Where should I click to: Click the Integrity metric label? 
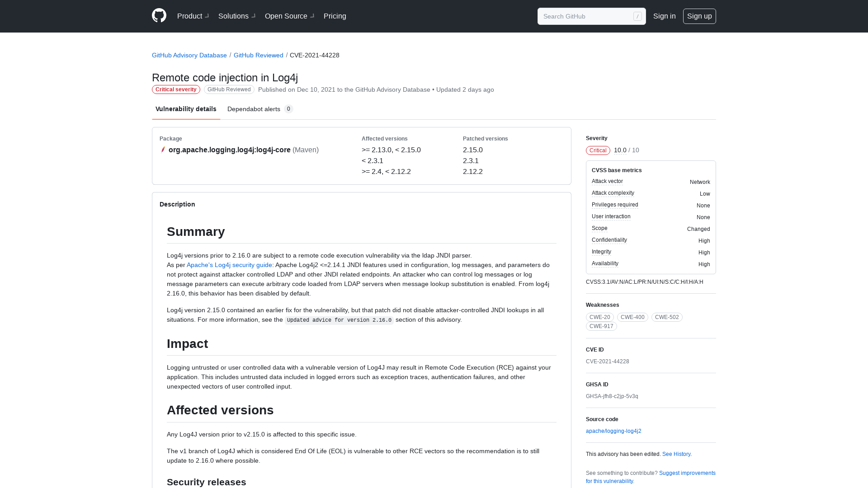point(601,252)
